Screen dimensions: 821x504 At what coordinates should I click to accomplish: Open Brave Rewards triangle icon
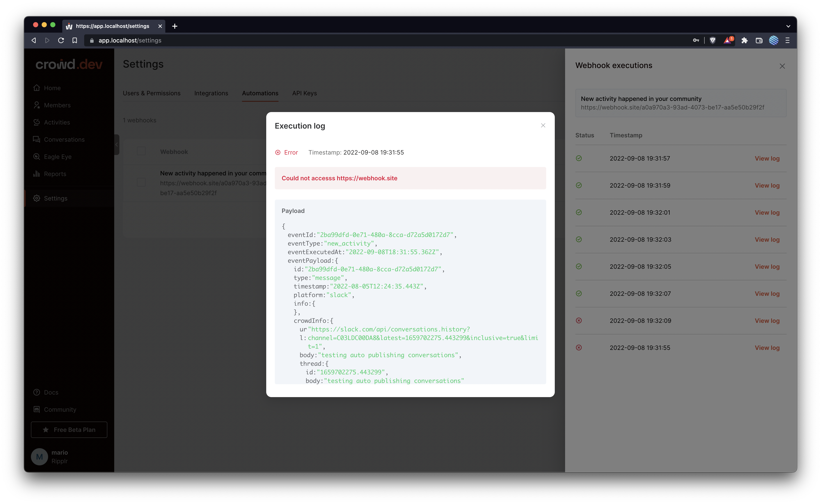point(728,40)
